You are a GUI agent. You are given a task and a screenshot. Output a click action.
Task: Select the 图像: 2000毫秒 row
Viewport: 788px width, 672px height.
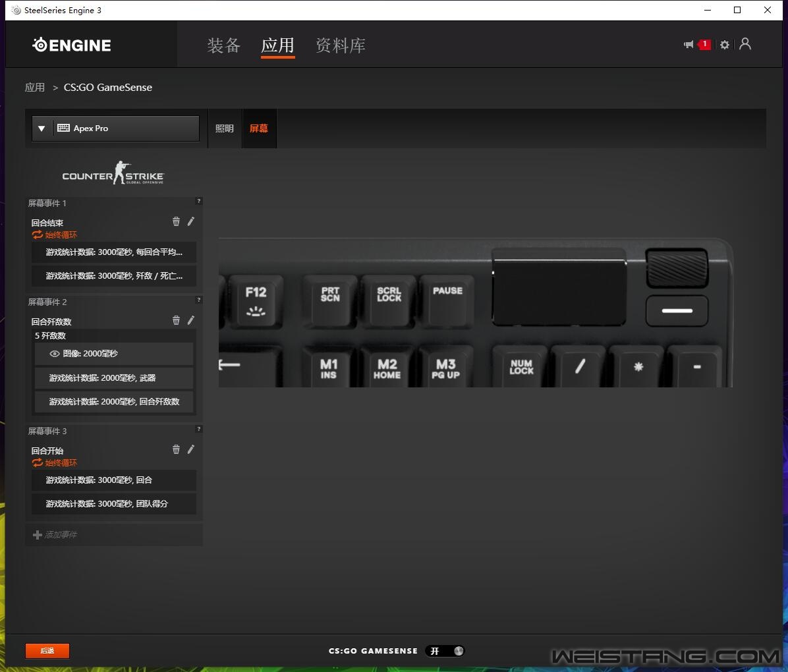[113, 354]
